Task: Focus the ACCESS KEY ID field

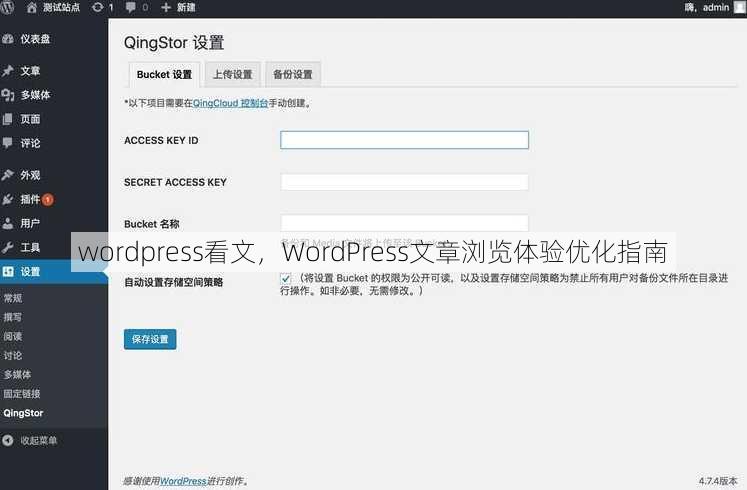Action: pos(404,140)
